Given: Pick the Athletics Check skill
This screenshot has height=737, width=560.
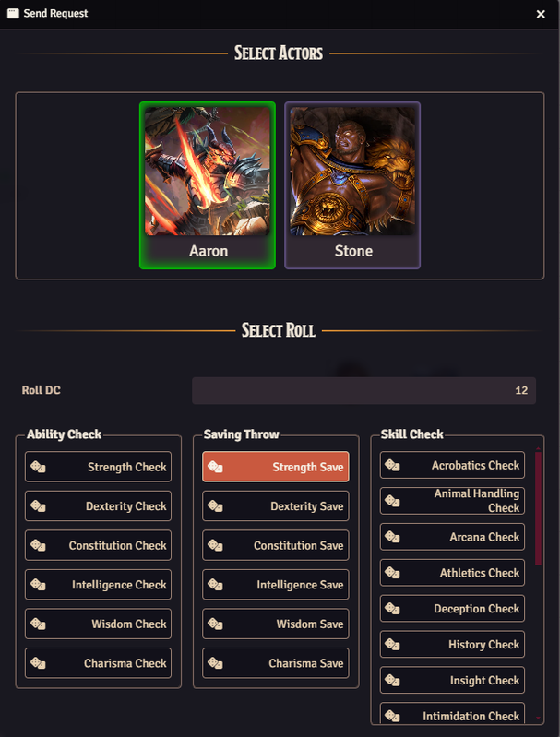Looking at the screenshot, I should [x=452, y=573].
